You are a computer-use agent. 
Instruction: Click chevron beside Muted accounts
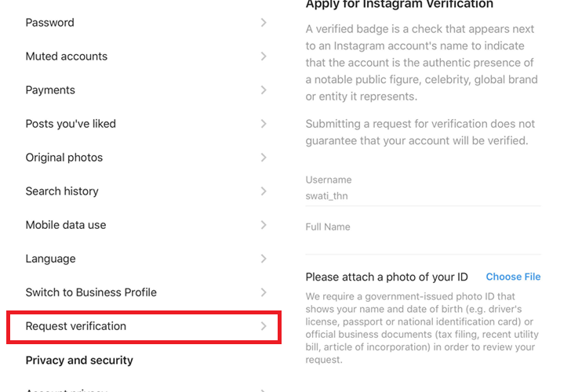pyautogui.click(x=264, y=56)
